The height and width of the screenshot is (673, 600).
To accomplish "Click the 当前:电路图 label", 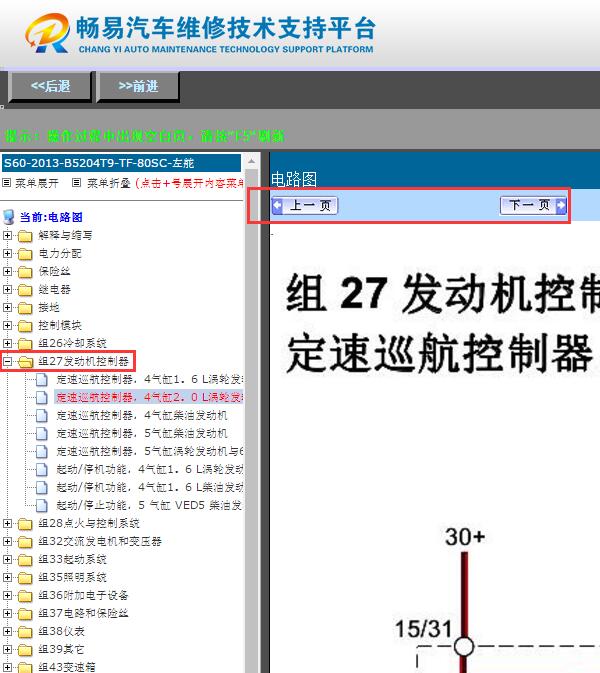I will point(51,217).
